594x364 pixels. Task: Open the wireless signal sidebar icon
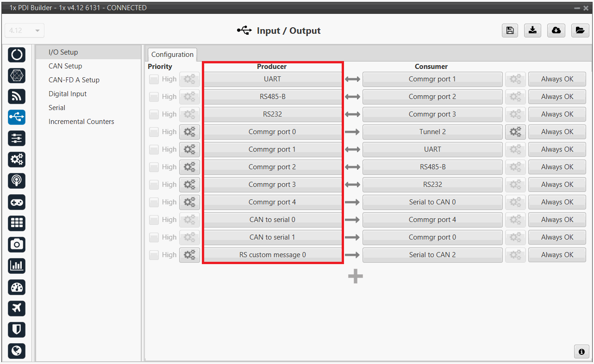tap(17, 96)
